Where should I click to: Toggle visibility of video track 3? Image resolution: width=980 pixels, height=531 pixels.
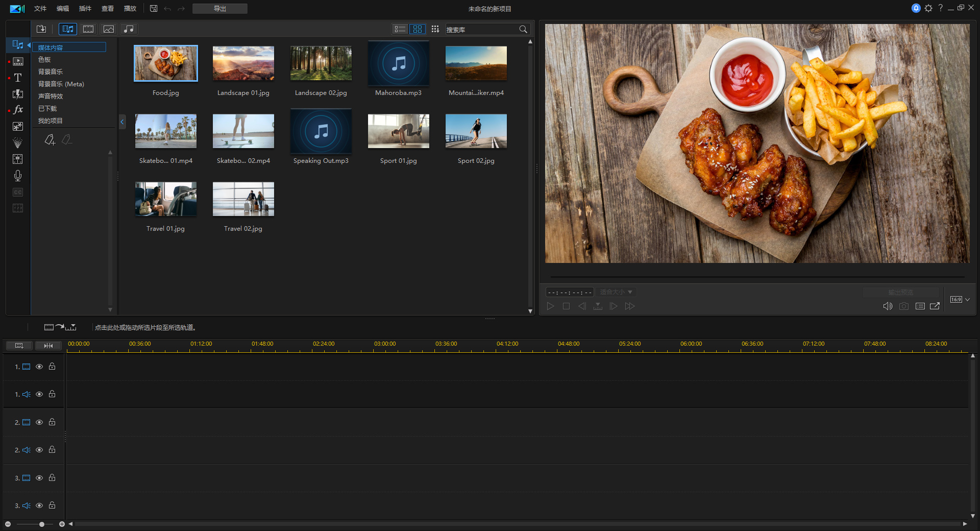(39, 478)
